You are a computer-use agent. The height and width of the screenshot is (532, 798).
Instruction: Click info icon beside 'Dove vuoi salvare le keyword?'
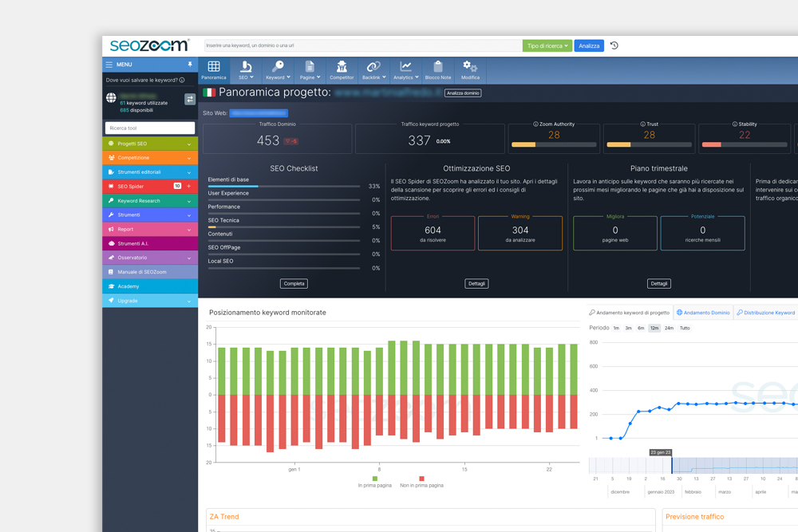click(182, 80)
